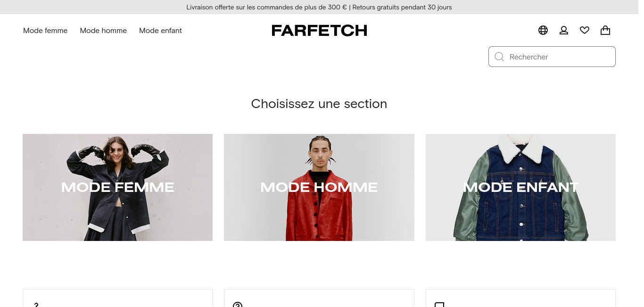Open the Mode homme menu item
The height and width of the screenshot is (307, 644).
(103, 31)
